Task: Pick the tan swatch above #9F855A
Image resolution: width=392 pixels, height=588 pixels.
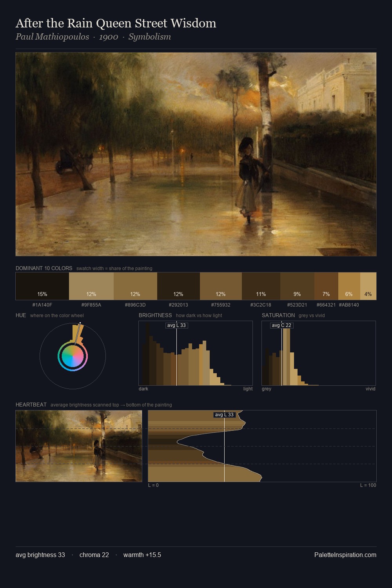Action: [x=91, y=286]
